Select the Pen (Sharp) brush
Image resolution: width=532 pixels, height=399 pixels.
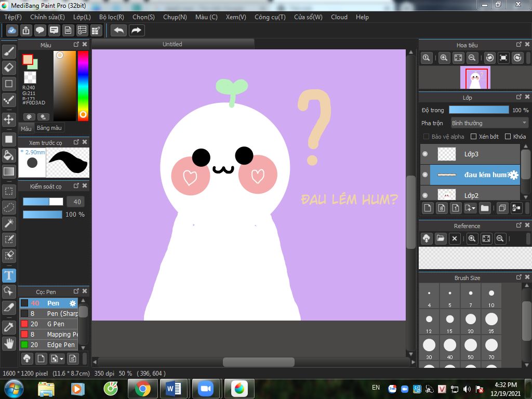click(x=49, y=313)
